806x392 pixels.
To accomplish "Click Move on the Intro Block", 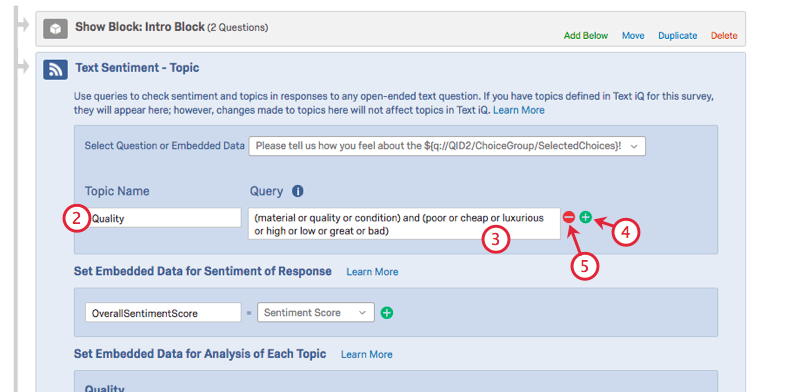I will point(633,35).
